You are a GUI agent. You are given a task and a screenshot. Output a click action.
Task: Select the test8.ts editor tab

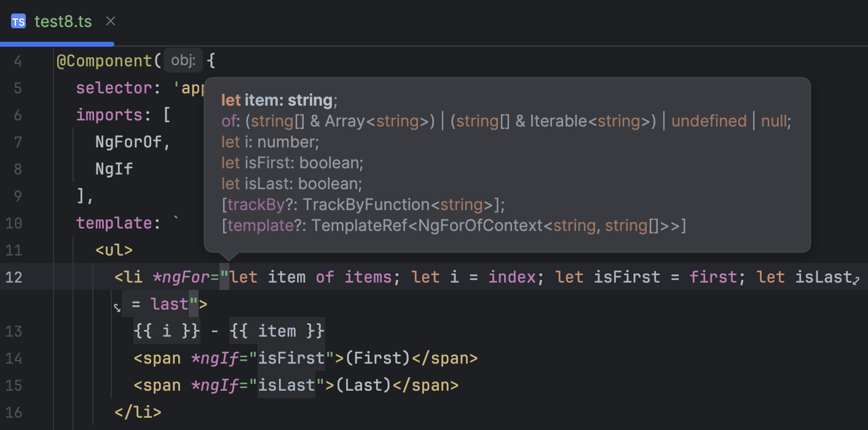click(x=63, y=21)
